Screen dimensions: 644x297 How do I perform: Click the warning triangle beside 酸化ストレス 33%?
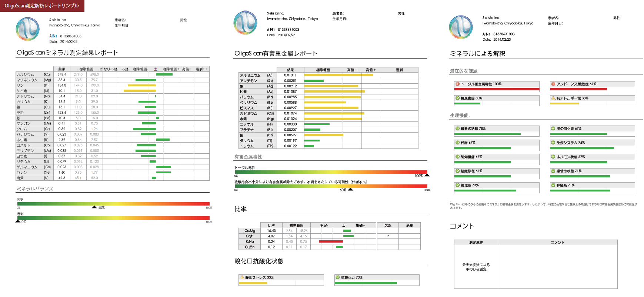point(242,277)
